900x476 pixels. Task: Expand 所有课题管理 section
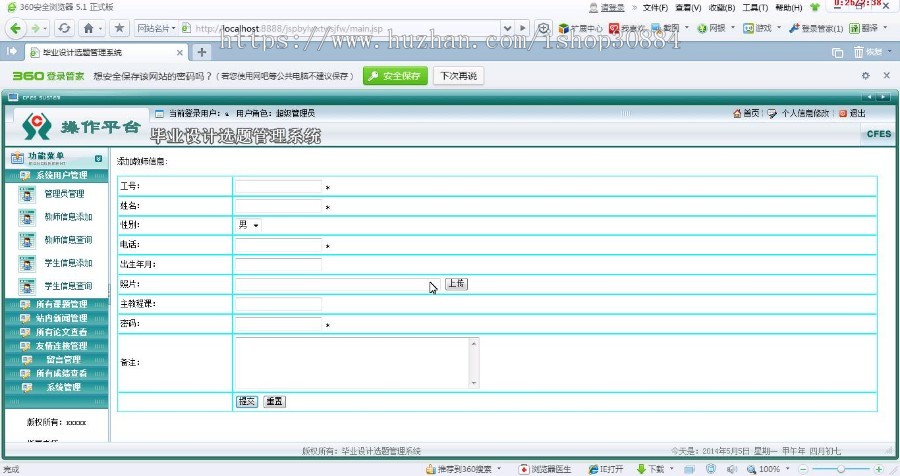tap(57, 304)
